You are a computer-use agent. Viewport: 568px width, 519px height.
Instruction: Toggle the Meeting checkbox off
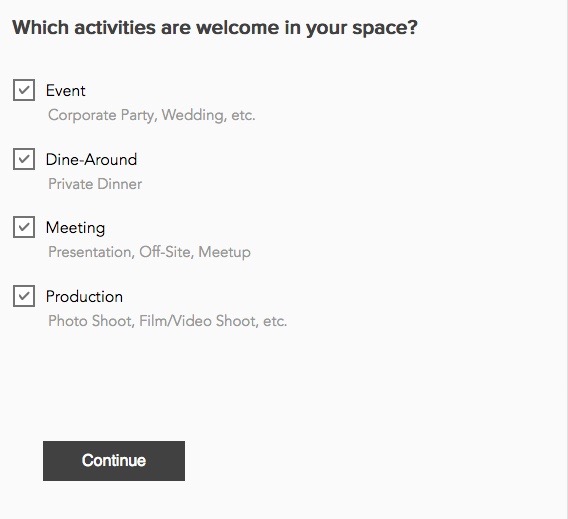24,227
